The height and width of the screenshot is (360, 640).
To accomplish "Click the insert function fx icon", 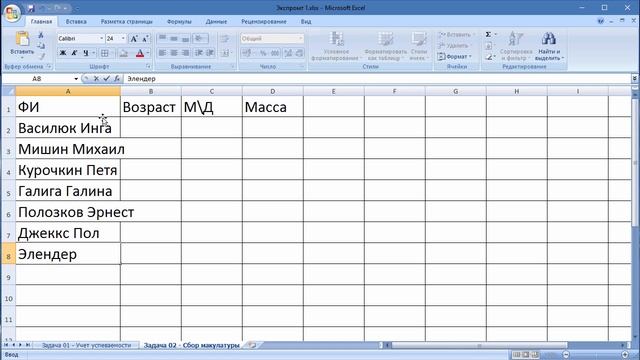I will click(117, 78).
